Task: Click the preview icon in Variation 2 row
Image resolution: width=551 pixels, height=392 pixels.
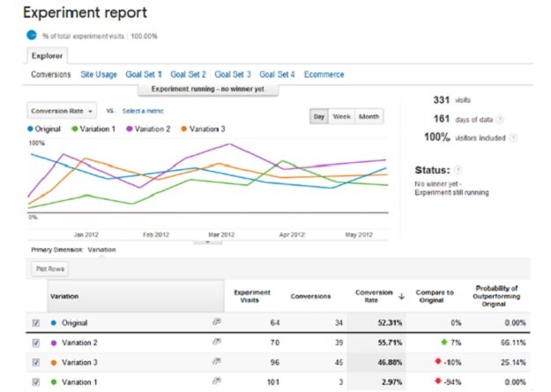Action: 216,343
